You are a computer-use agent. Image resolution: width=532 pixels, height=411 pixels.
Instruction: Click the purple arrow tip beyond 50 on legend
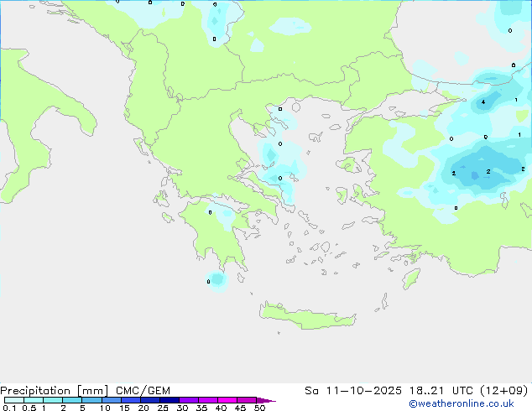tap(266, 400)
